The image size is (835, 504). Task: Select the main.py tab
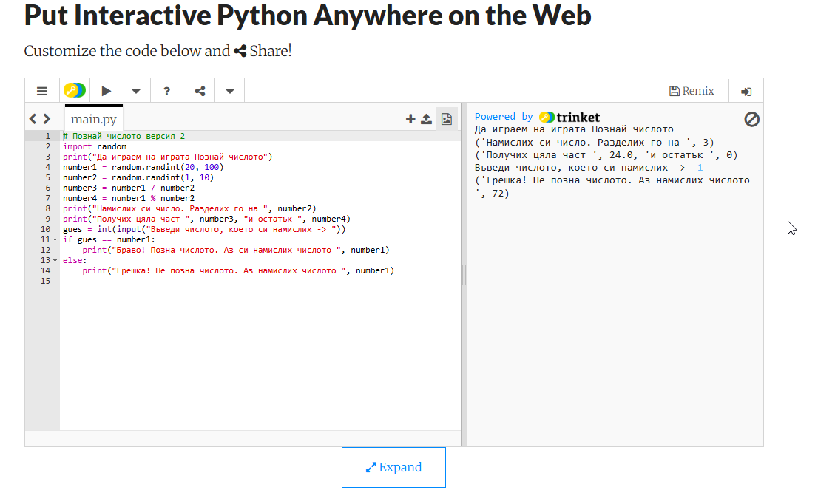point(94,118)
